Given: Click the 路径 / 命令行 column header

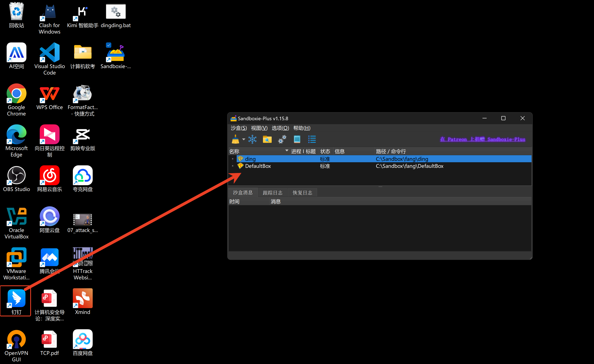Looking at the screenshot, I should pyautogui.click(x=391, y=151).
